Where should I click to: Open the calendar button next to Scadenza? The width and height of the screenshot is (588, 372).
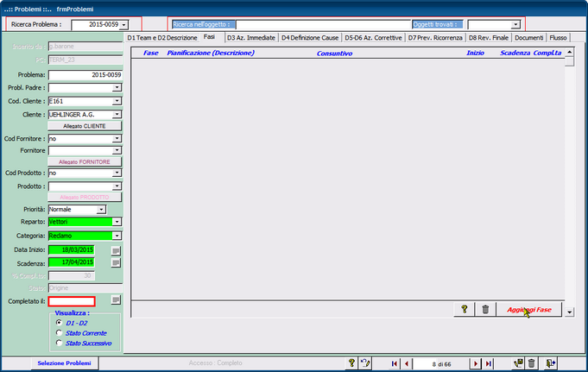[116, 262]
